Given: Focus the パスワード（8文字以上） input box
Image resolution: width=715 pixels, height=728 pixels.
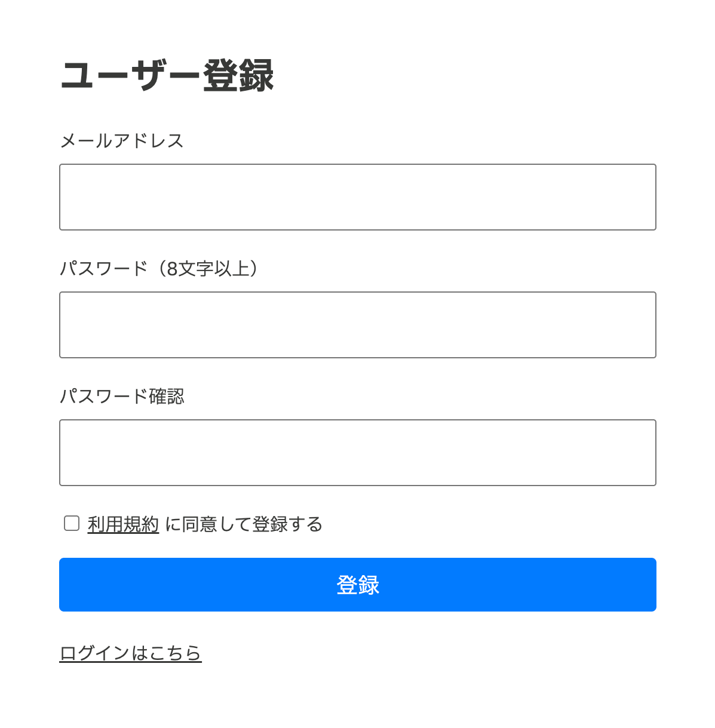Looking at the screenshot, I should click(357, 325).
